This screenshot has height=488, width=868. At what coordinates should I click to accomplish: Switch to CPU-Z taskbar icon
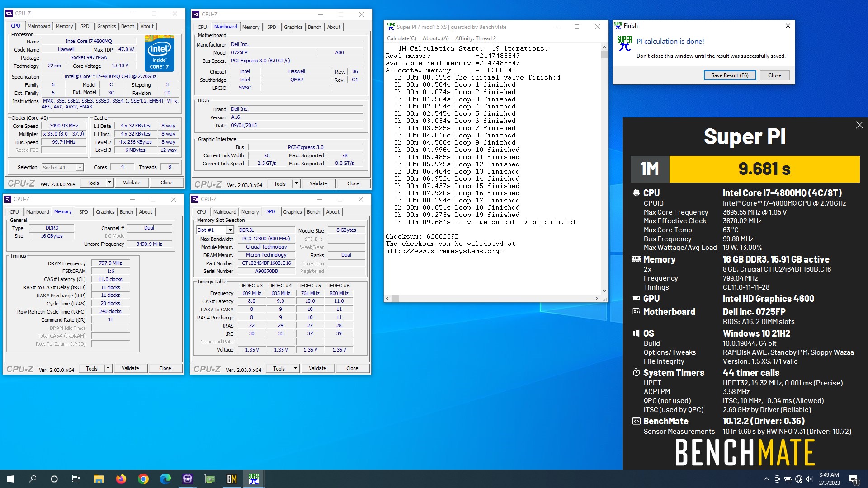pyautogui.click(x=187, y=479)
